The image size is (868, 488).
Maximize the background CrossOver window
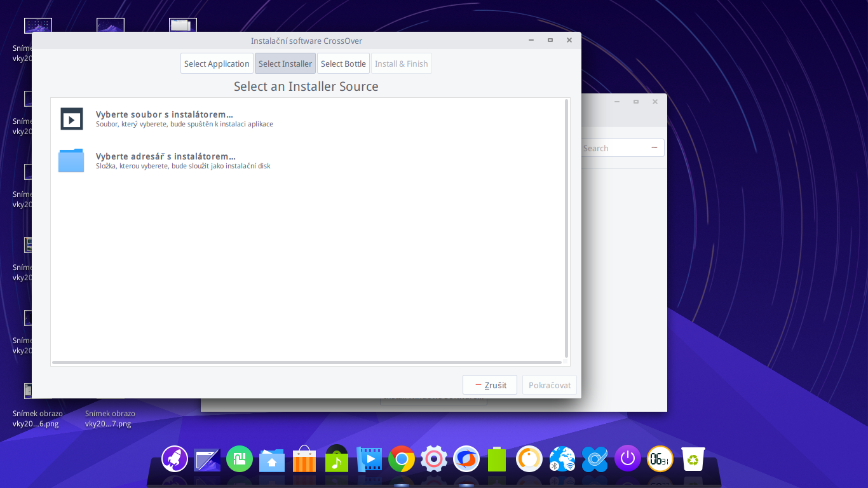[636, 102]
